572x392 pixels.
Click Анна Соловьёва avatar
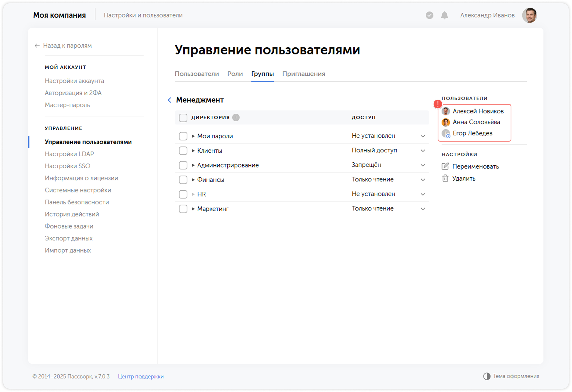[x=446, y=122]
